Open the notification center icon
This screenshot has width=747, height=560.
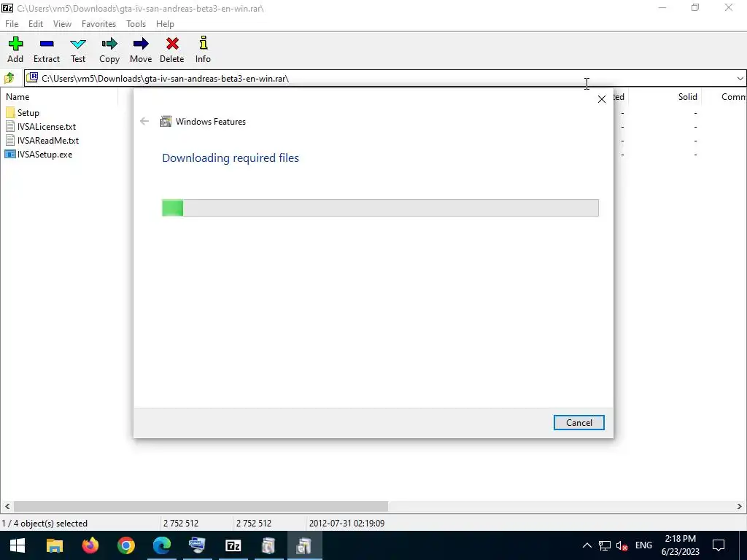(719, 545)
